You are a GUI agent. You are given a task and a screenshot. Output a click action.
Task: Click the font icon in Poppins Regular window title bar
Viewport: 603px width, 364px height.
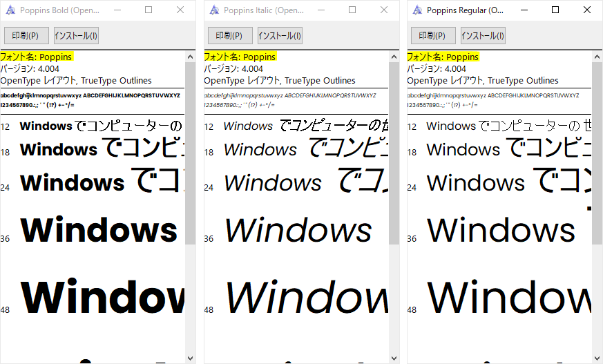(x=417, y=10)
